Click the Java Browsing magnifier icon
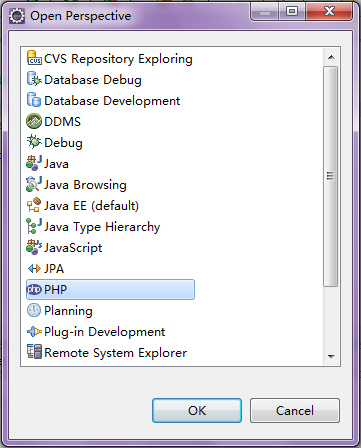Image resolution: width=361 pixels, height=448 pixels. pyautogui.click(x=34, y=184)
